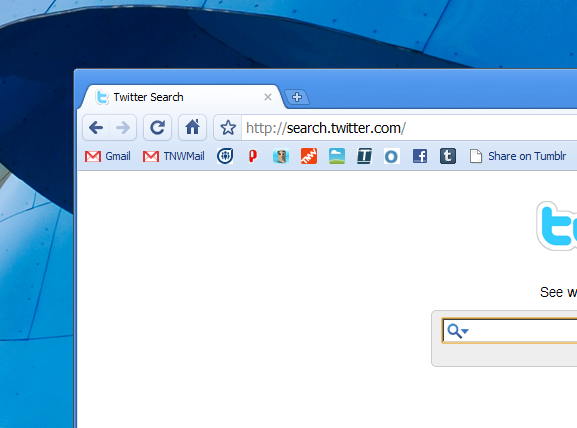577x428 pixels.
Task: Open the orange TNW bookmark icon
Action: tap(309, 156)
